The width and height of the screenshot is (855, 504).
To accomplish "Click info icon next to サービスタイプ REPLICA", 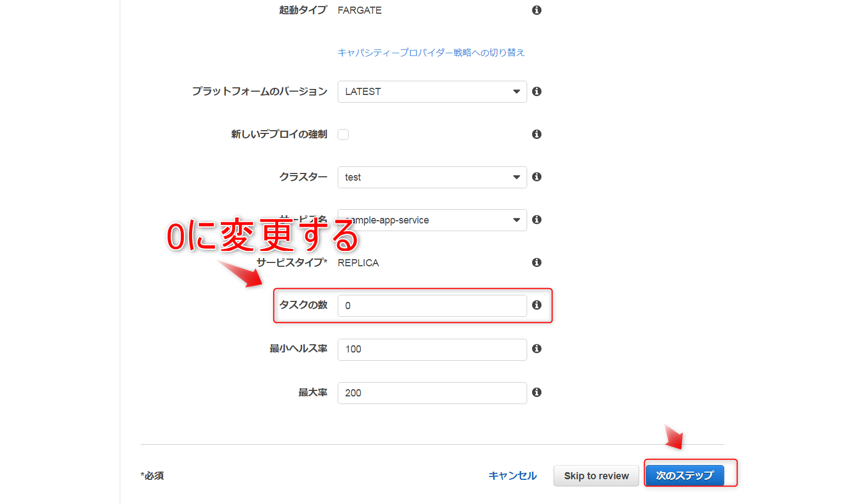I will click(x=537, y=262).
